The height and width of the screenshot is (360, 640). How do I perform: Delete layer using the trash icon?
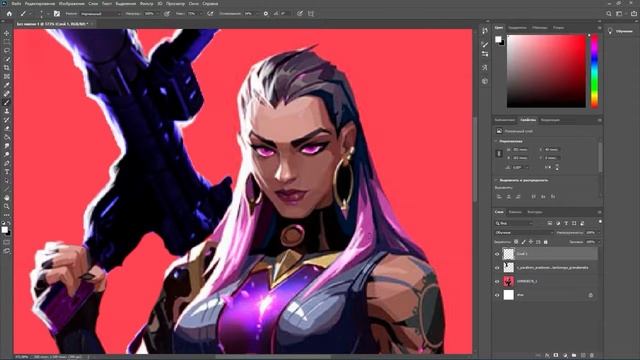click(592, 356)
